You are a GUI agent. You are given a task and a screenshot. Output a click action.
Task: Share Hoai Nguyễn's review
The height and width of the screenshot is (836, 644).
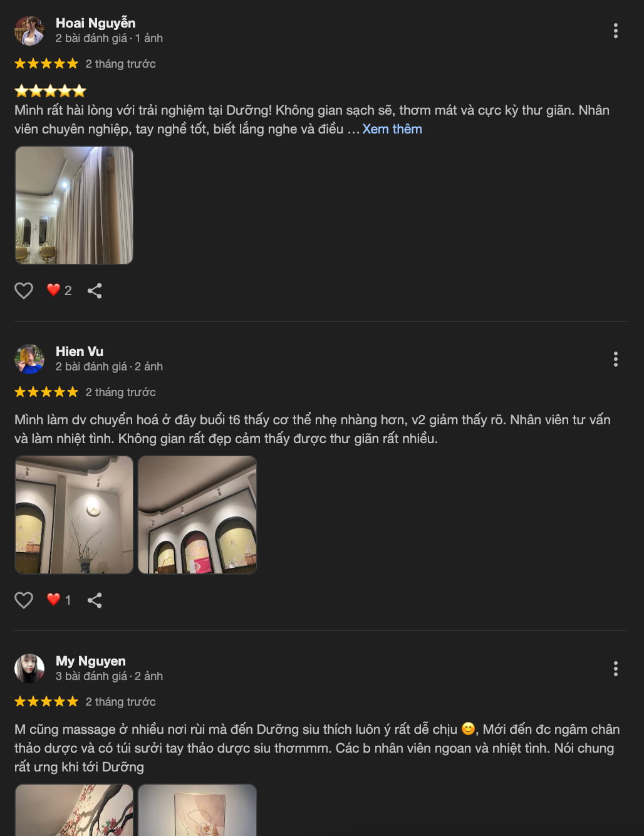click(x=95, y=290)
